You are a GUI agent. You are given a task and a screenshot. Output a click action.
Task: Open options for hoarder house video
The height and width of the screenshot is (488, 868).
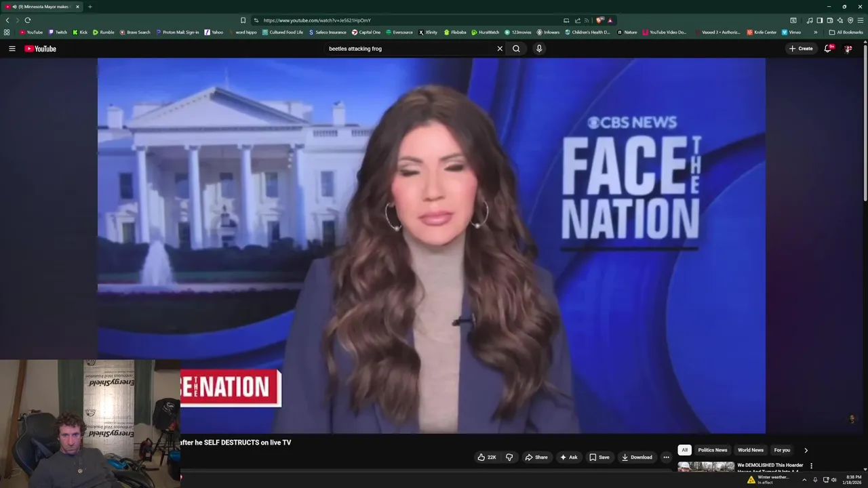click(x=811, y=466)
